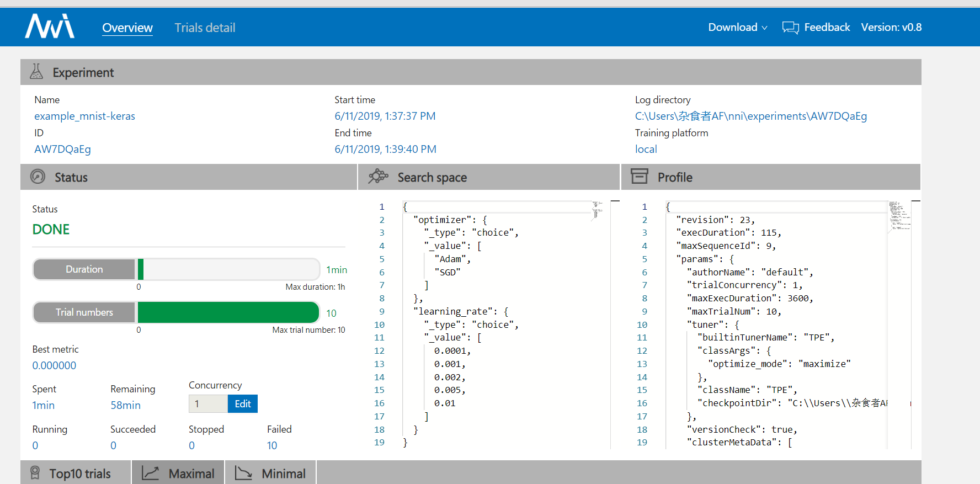The height and width of the screenshot is (484, 980).
Task: Click the Remaining time 58min value
Action: coord(125,405)
